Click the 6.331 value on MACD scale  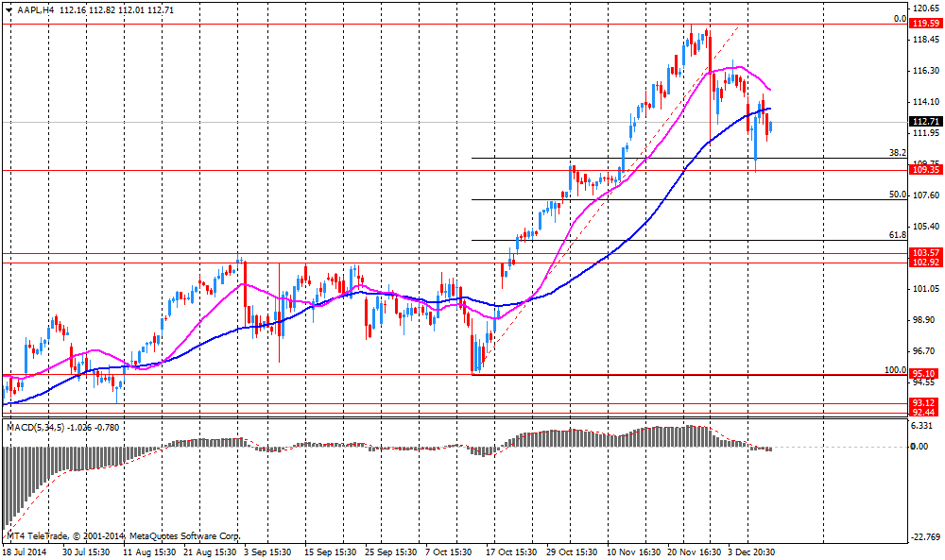(x=922, y=426)
